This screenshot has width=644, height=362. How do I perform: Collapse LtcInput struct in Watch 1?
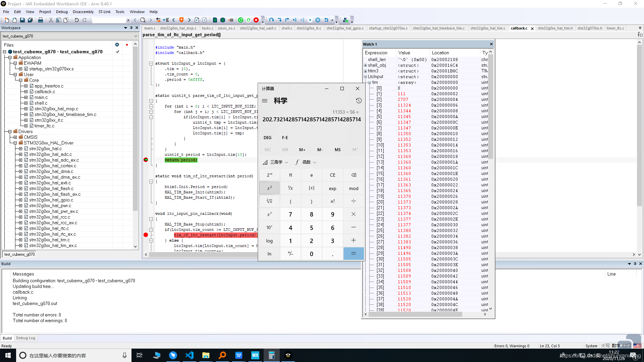coord(366,77)
